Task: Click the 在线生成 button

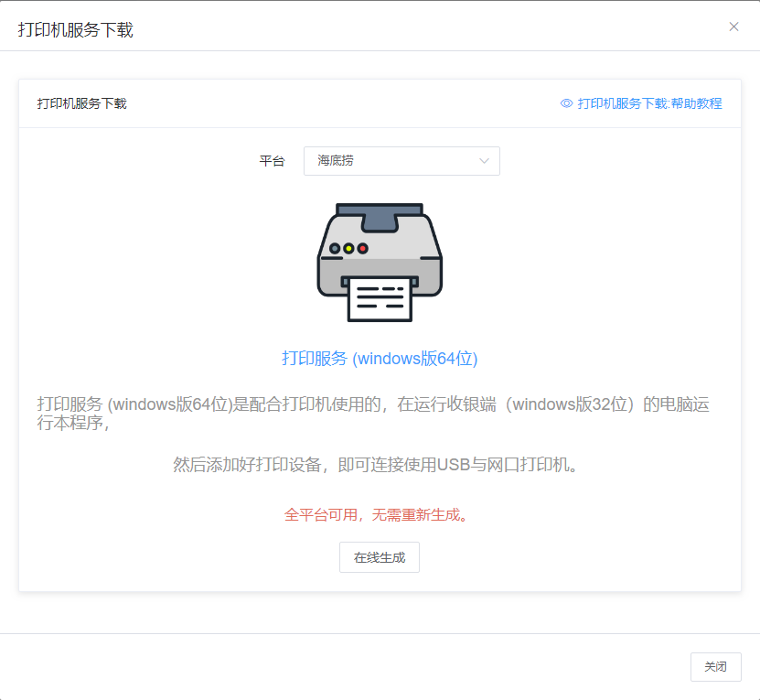Action: (x=379, y=557)
